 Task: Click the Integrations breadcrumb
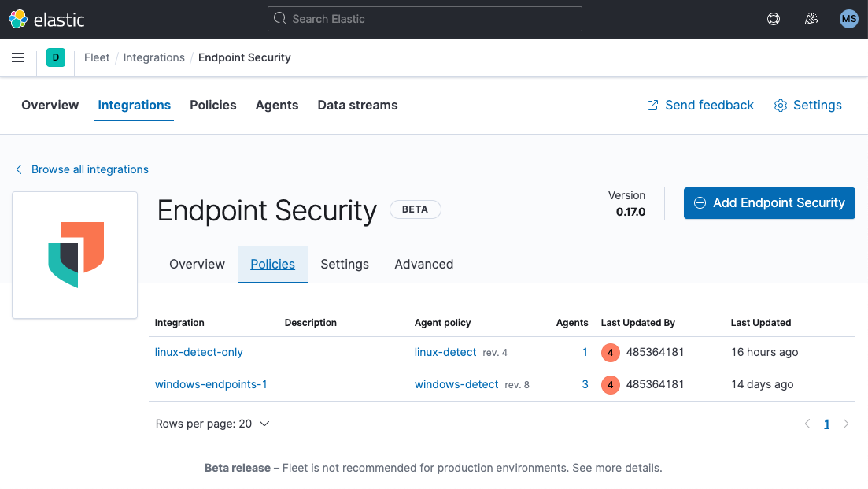(154, 57)
